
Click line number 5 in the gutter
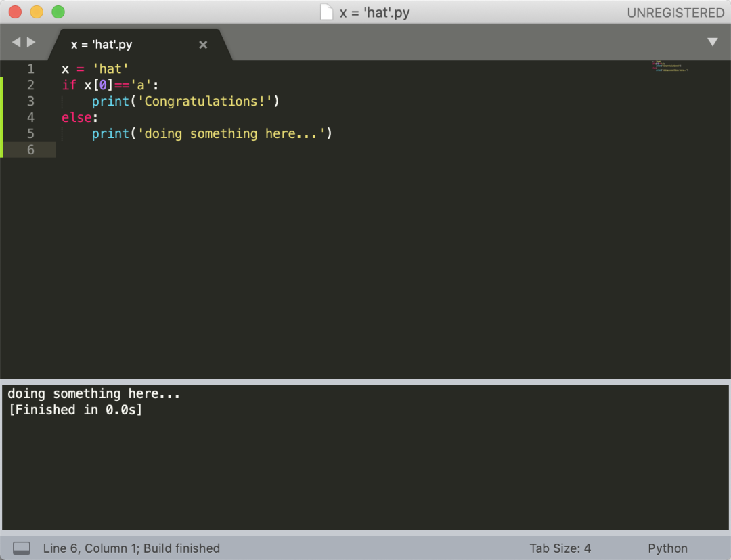tap(30, 134)
